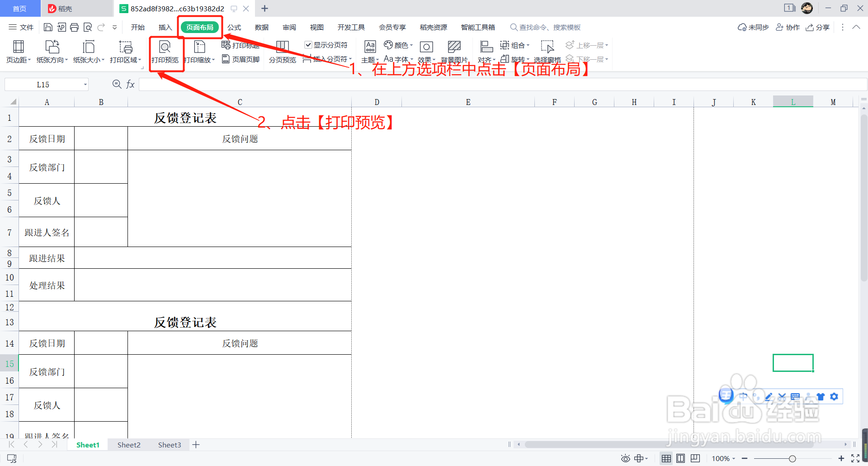Click the 背景图片 icon
The height and width of the screenshot is (466, 868).
click(x=454, y=51)
